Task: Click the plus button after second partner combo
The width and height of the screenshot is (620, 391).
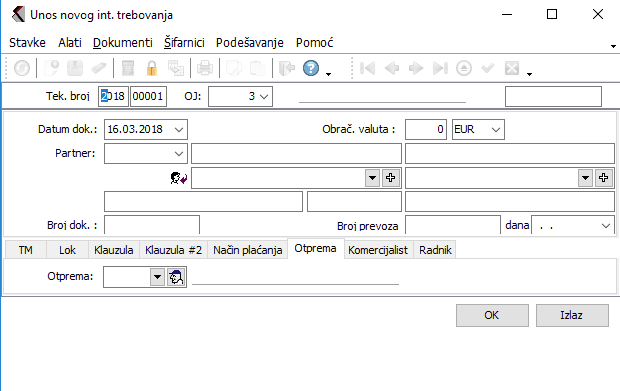Action: (x=603, y=178)
